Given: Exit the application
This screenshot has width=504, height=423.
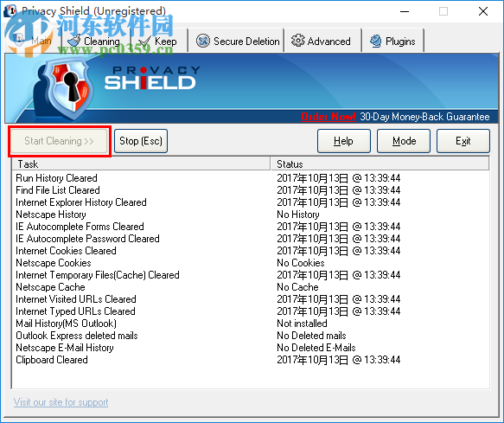Looking at the screenshot, I should point(463,141).
